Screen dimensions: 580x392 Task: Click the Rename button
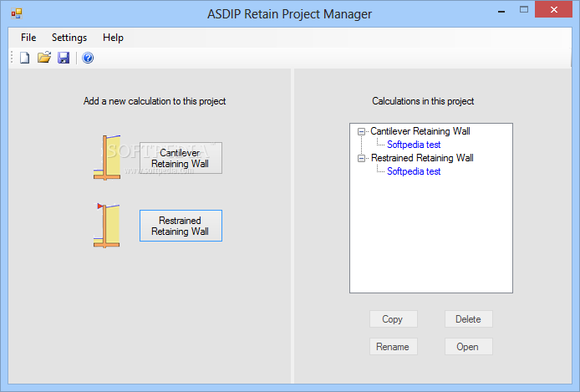(x=393, y=347)
